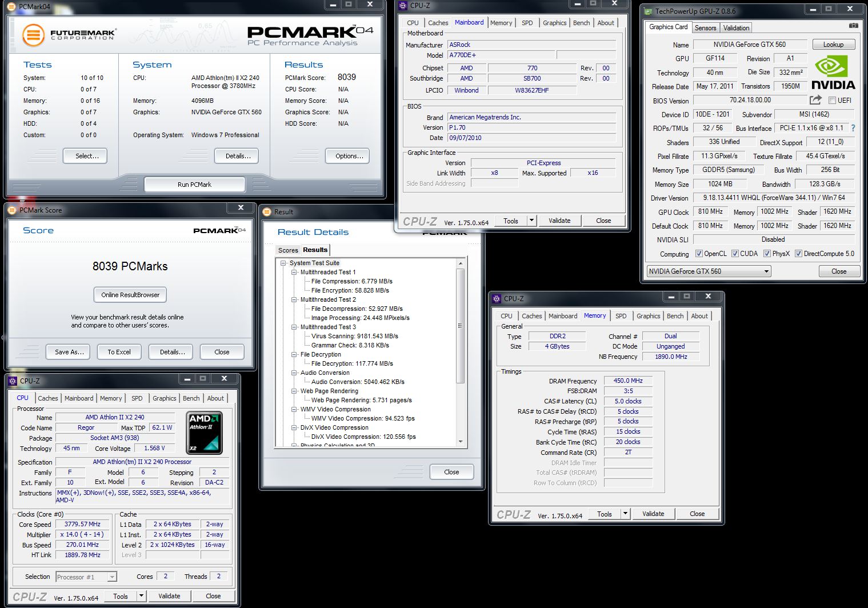Click the BIOS version field 70.24.18.00.00
868x608 pixels.
click(750, 100)
